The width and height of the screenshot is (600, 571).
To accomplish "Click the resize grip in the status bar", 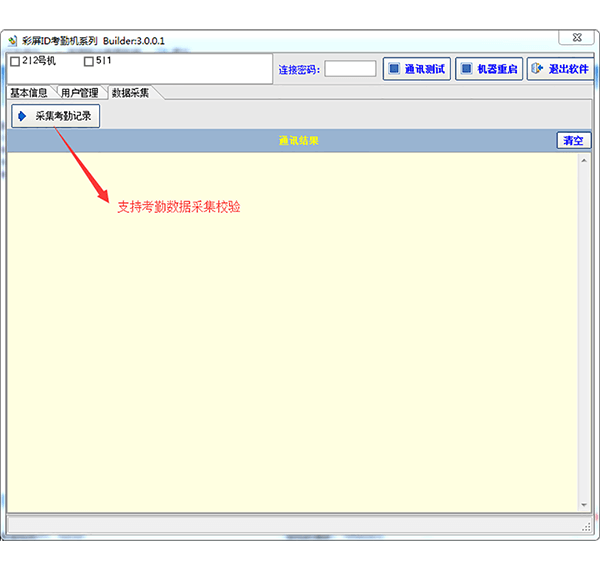I will (x=587, y=526).
